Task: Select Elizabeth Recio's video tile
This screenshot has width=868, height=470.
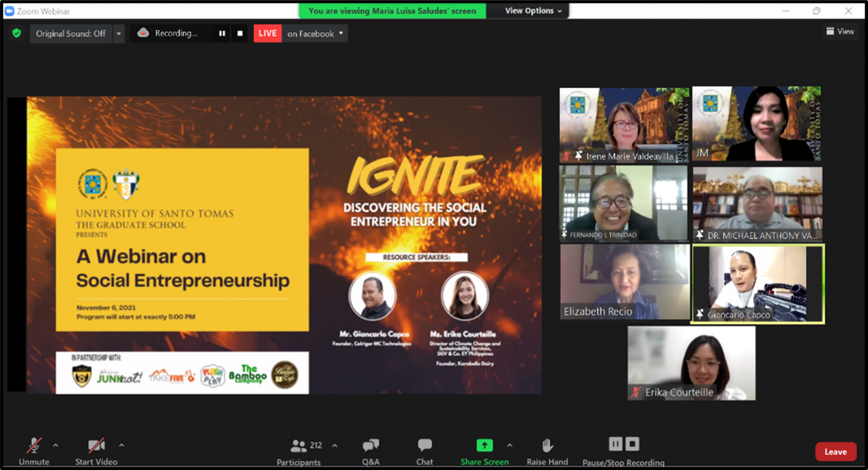Action: [x=625, y=282]
